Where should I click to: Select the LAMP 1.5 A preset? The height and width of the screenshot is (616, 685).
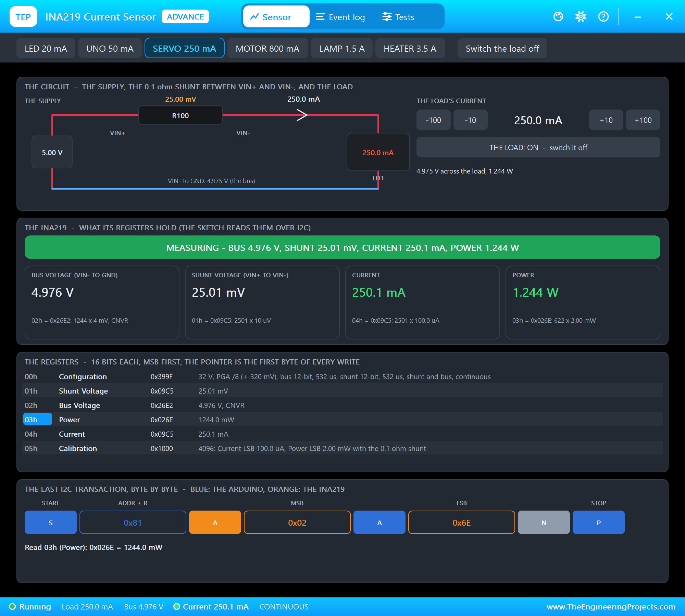[342, 48]
